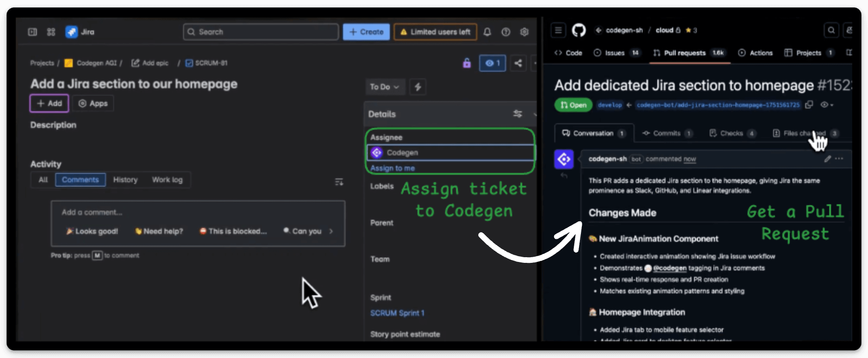Open the GitHub hamburger menu
The height and width of the screenshot is (358, 868).
pos(558,30)
